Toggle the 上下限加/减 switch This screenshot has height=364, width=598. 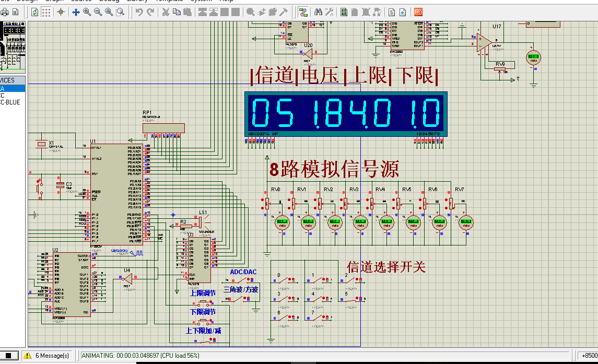coord(204,341)
